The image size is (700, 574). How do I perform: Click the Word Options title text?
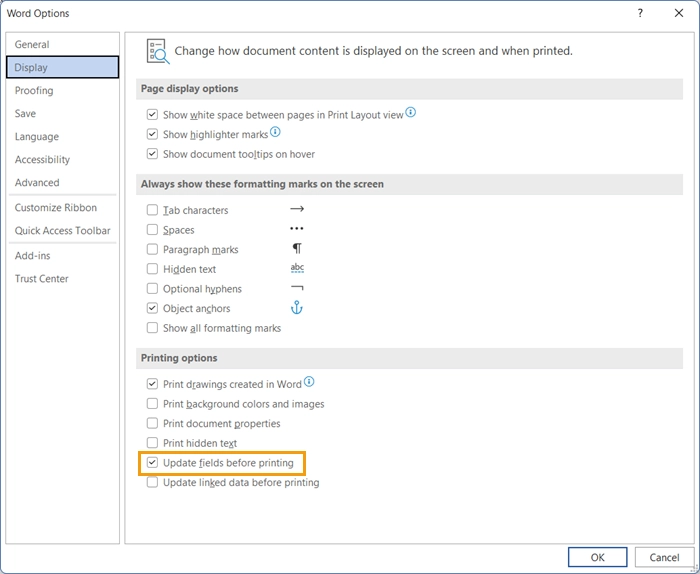coord(38,13)
